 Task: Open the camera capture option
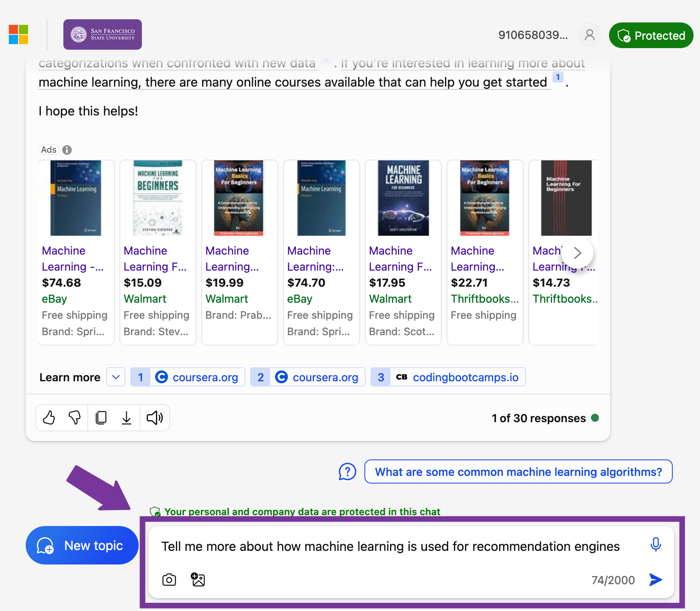point(169,580)
